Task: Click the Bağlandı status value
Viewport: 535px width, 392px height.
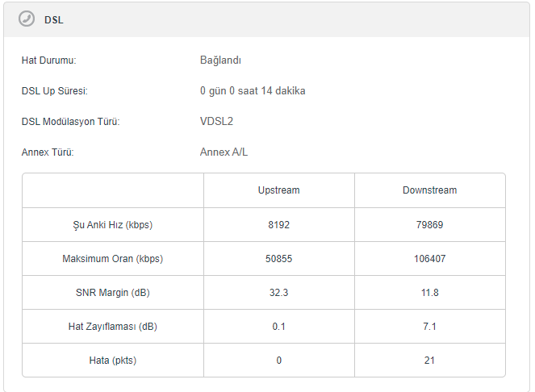Action: pos(220,60)
